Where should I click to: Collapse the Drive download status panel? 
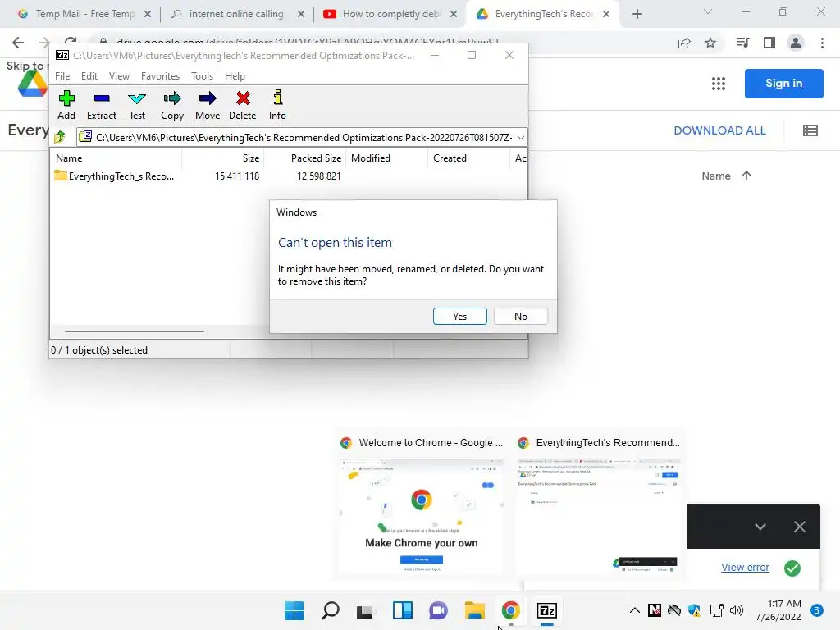pos(760,527)
